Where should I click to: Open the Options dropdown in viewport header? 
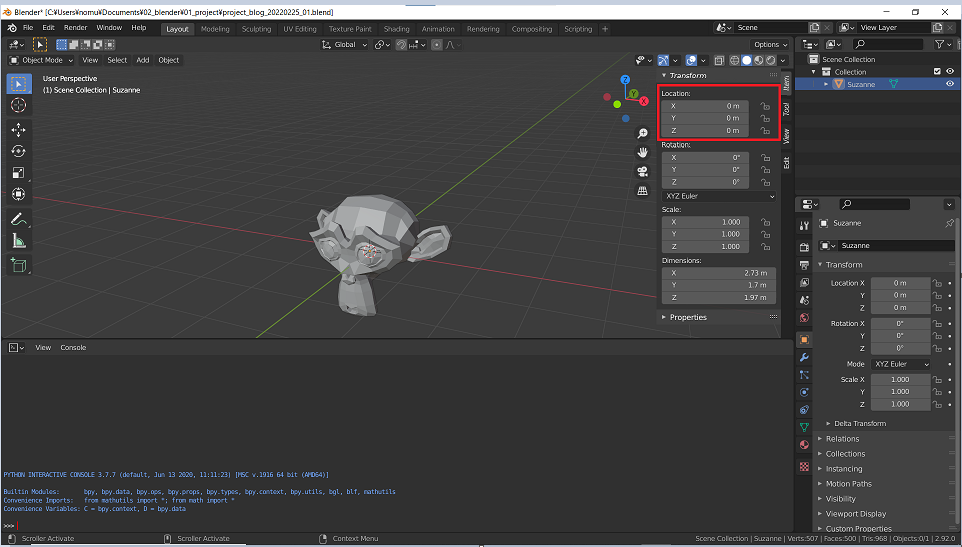771,45
